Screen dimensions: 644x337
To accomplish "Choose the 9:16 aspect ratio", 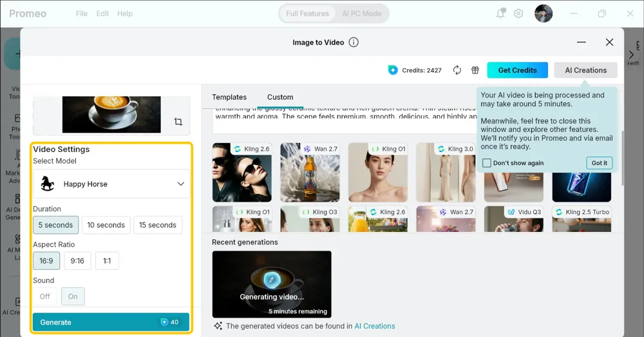I will (77, 260).
